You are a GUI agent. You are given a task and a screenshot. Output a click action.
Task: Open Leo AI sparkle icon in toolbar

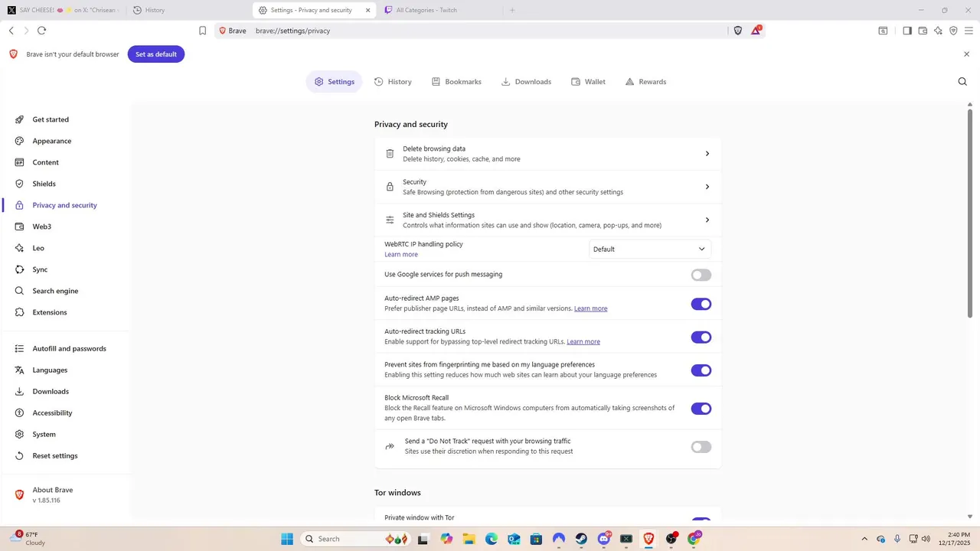[x=938, y=31]
